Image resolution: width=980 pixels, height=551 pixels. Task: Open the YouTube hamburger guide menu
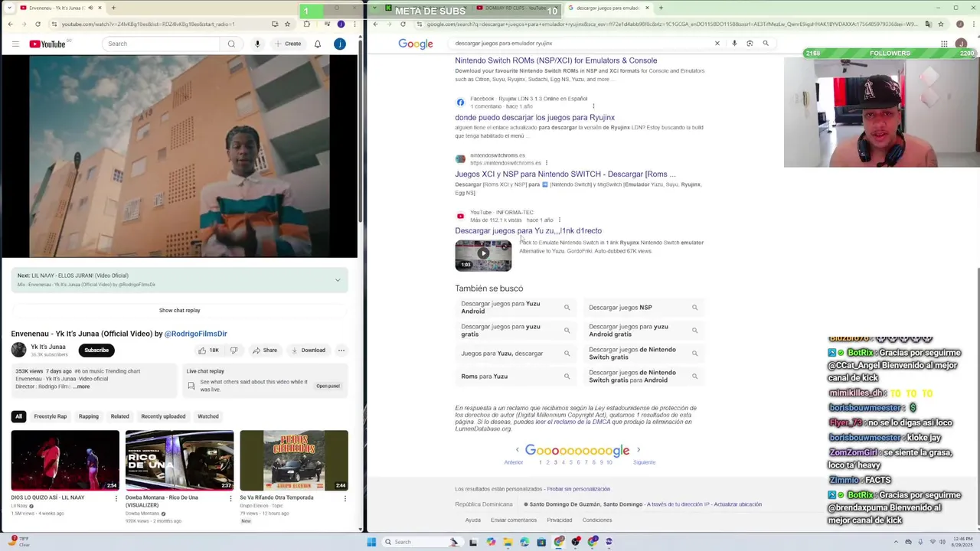coord(15,44)
